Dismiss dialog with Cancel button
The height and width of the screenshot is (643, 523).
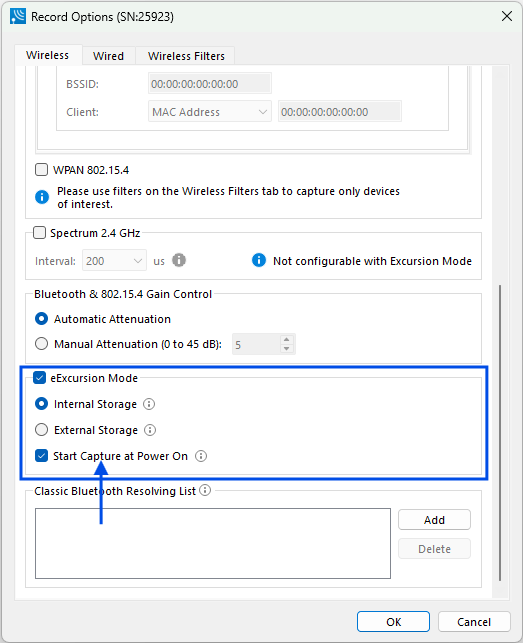(x=474, y=622)
